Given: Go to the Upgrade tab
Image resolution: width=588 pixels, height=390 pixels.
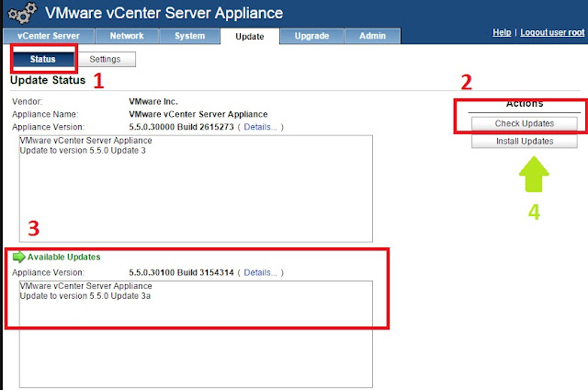Looking at the screenshot, I should coord(311,36).
